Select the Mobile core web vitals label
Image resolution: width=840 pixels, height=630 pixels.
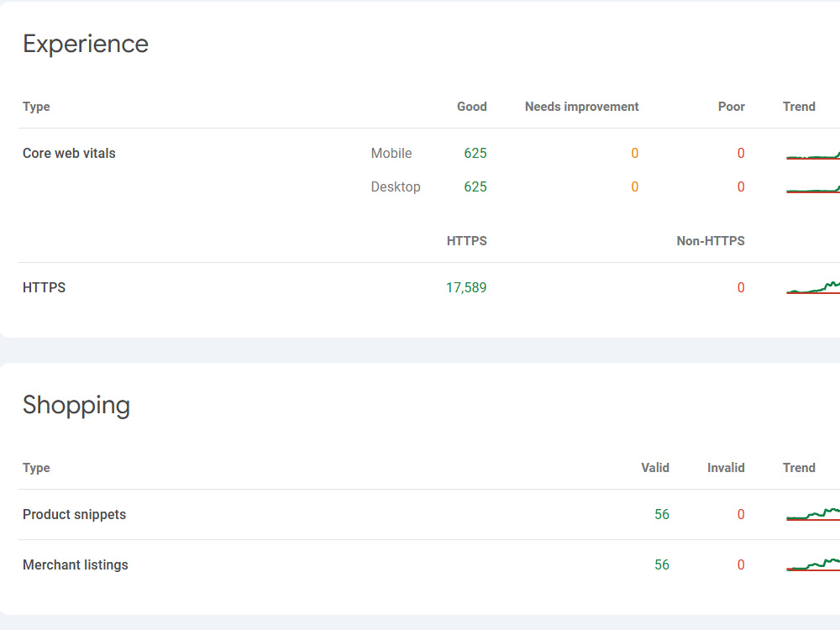tap(391, 153)
